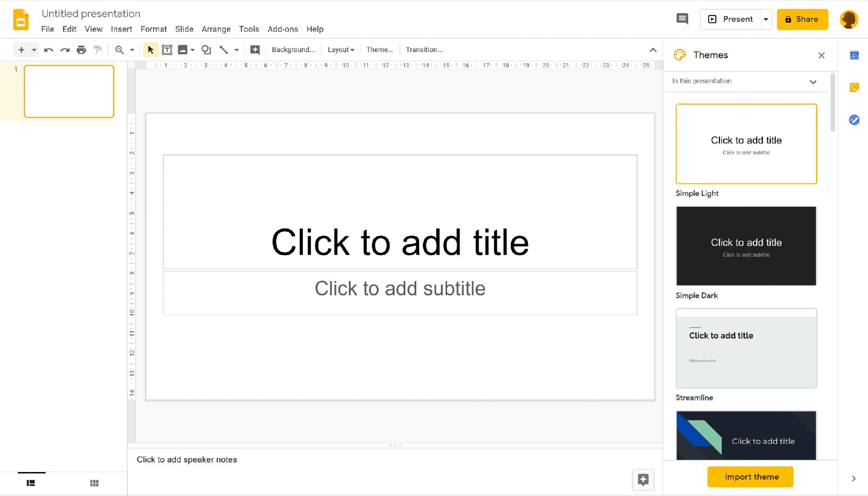Switch to grid view of slides

pyautogui.click(x=94, y=483)
